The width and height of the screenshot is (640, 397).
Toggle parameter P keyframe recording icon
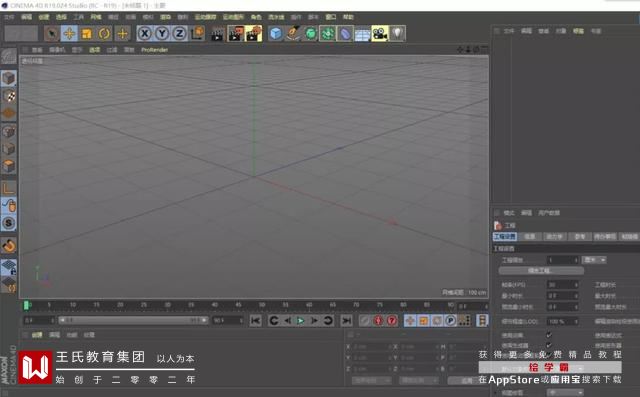tap(451, 321)
